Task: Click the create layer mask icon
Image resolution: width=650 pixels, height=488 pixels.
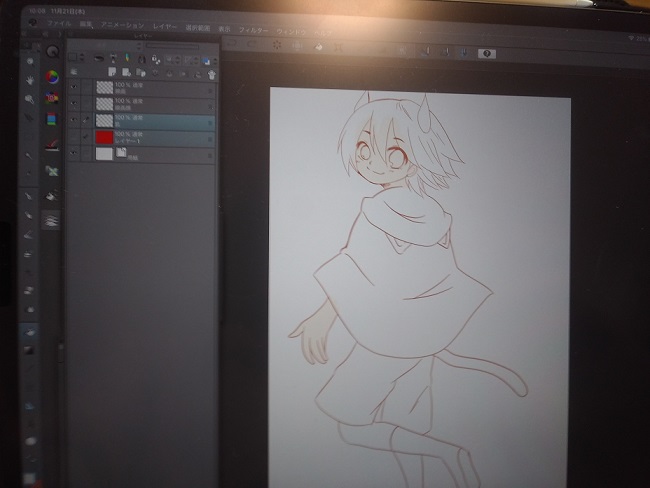Action: point(183,75)
